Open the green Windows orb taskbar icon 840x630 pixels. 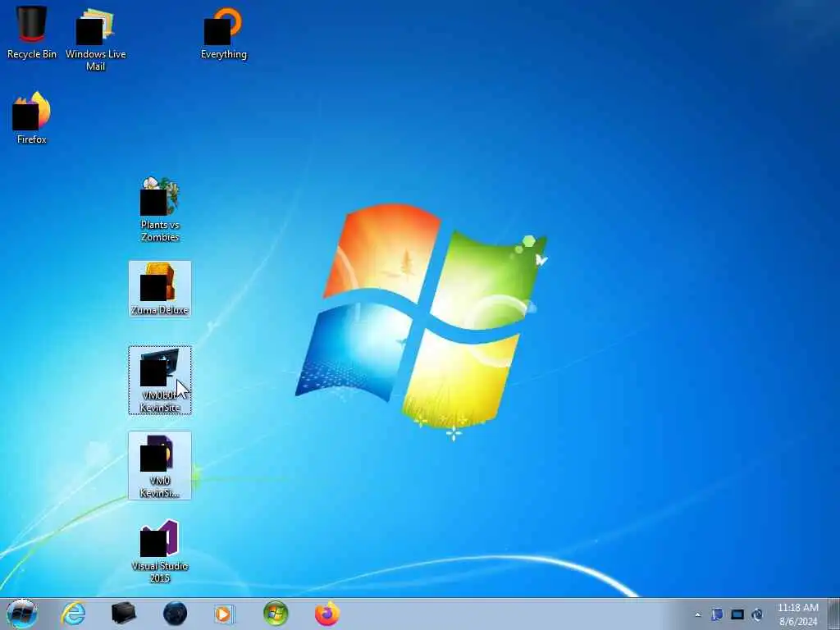pyautogui.click(x=276, y=614)
